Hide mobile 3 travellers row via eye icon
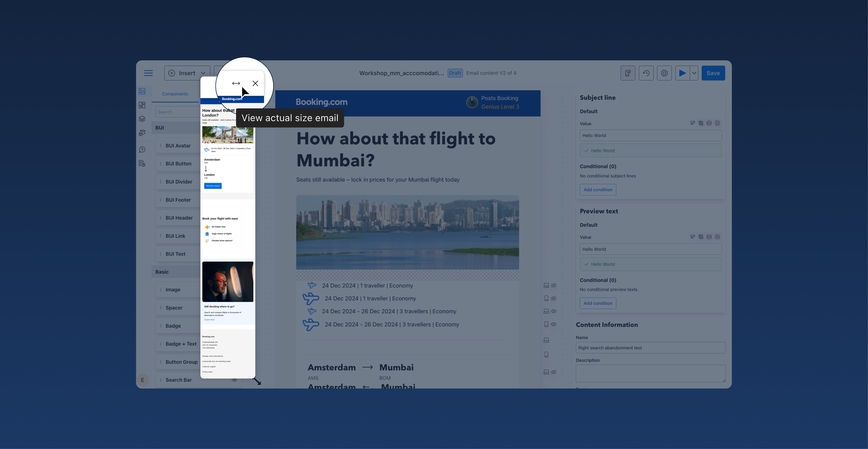The width and height of the screenshot is (868, 449). (x=554, y=324)
